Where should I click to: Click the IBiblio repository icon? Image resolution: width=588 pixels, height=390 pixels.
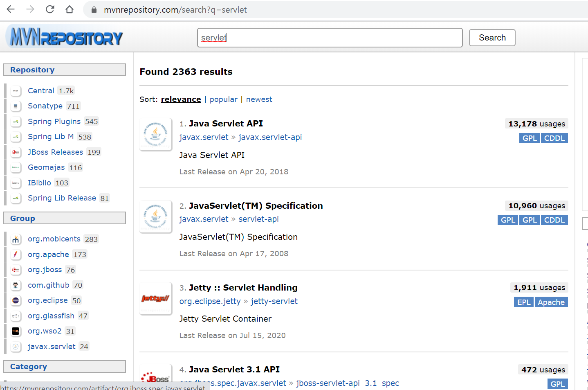(x=16, y=183)
